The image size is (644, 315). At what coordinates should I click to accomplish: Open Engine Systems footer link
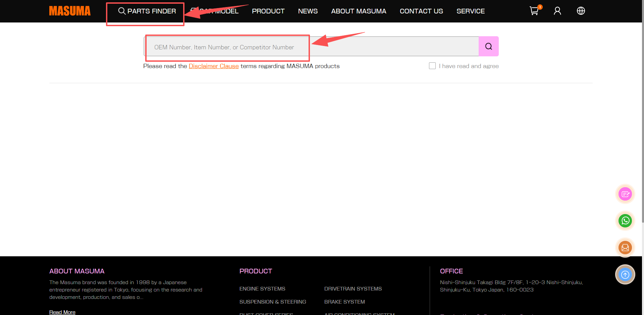coord(262,288)
